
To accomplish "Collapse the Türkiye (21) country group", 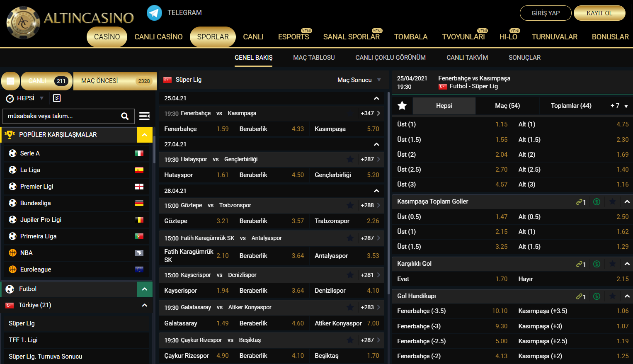I will pyautogui.click(x=145, y=305).
